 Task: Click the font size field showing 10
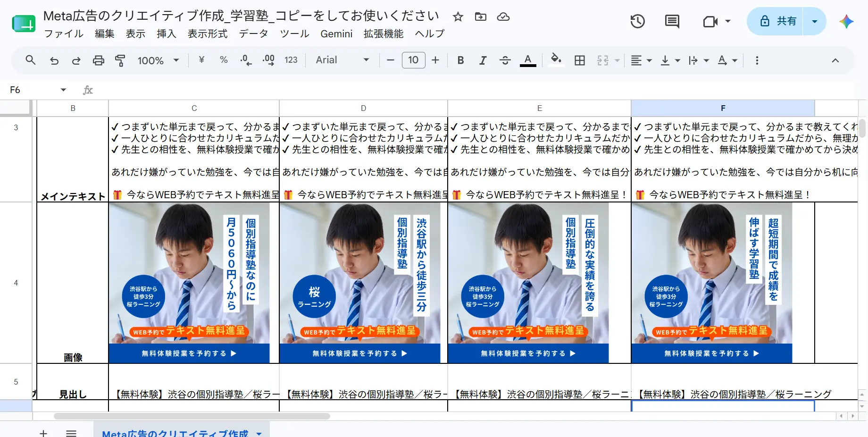[x=413, y=60]
